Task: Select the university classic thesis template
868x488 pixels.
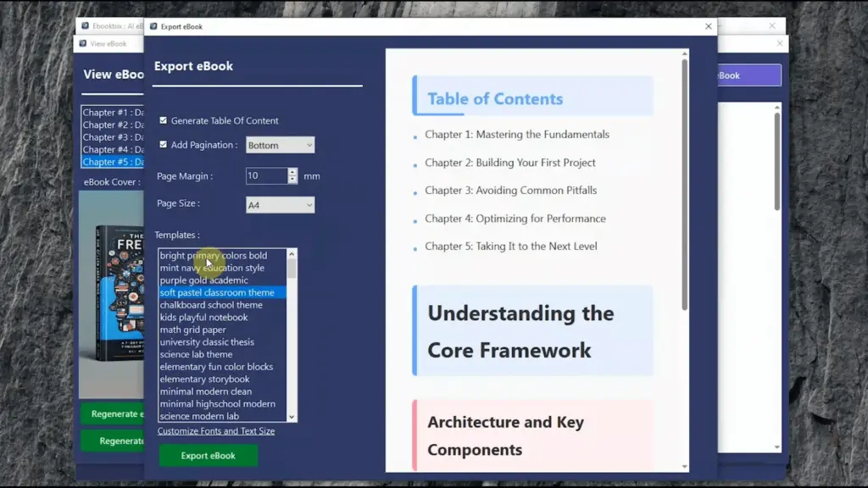Action: [207, 342]
